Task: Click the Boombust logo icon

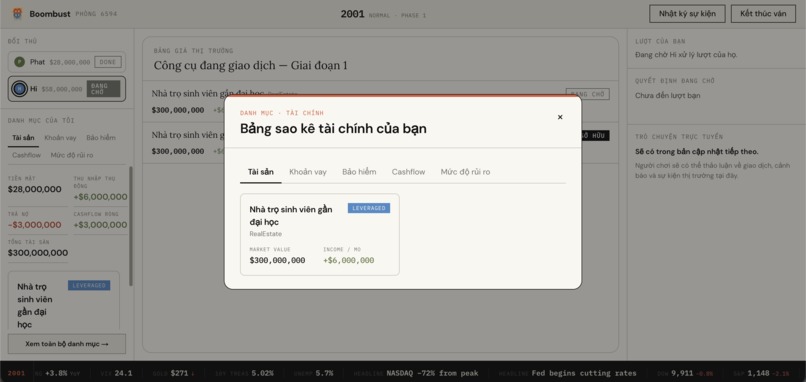Action: (x=17, y=14)
